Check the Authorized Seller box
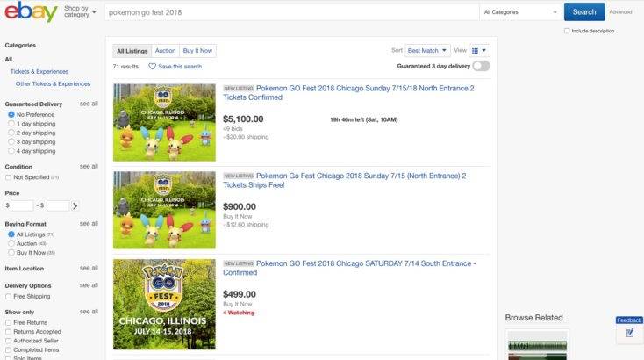Viewport: 644px width, 360px height. click(x=8, y=341)
